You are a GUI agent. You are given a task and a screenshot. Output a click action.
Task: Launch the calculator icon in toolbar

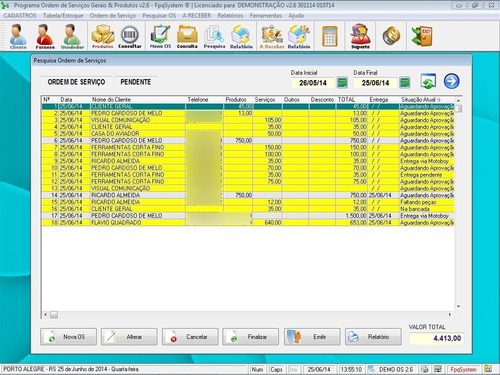(x=329, y=36)
